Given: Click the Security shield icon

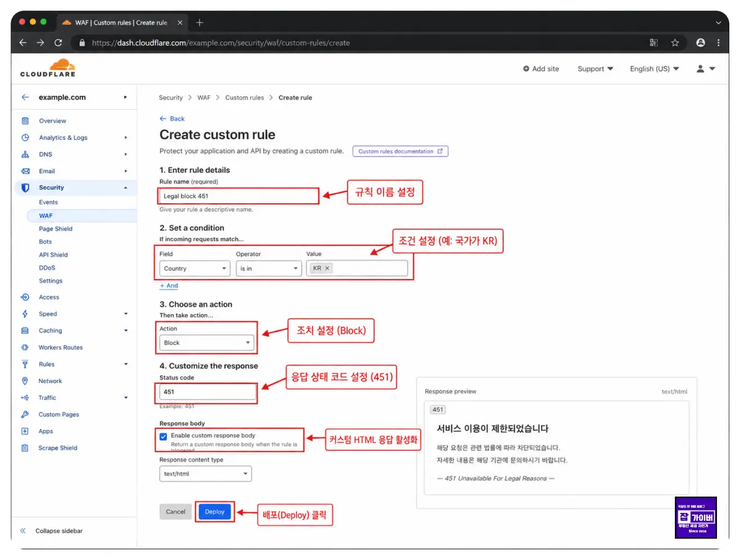Looking at the screenshot, I should [25, 187].
